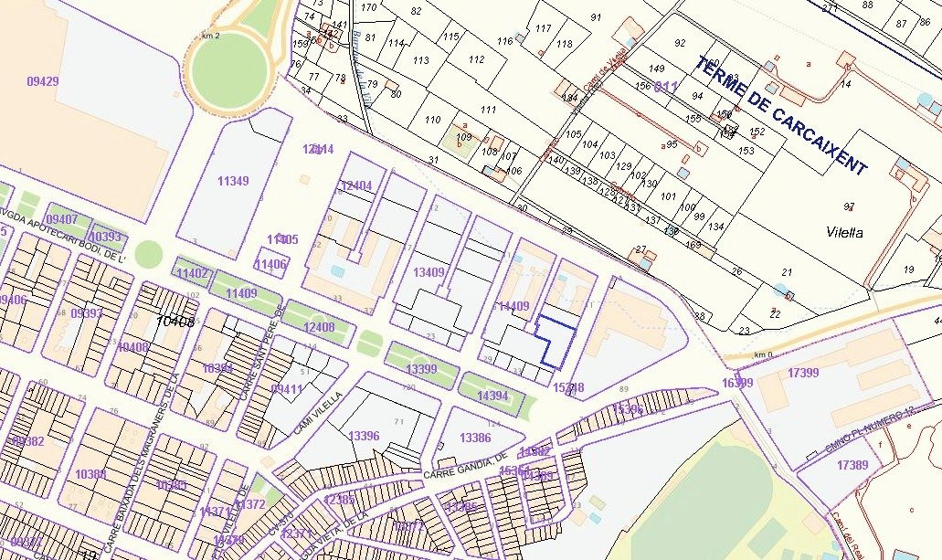This screenshot has width=942, height=560.
Task: Select block label 13386
Action: 475,438
